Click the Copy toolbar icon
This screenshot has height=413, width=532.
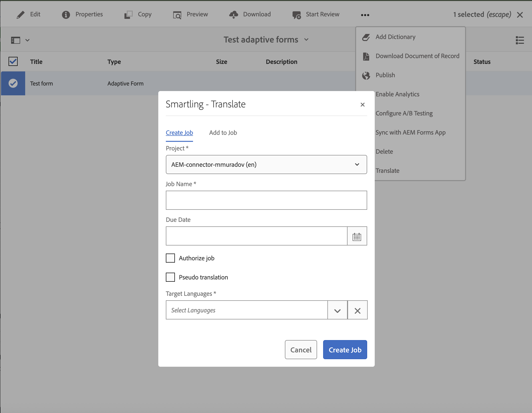128,15
